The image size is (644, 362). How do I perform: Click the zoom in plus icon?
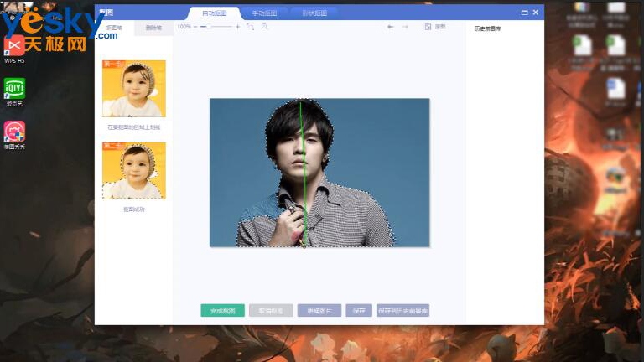[x=237, y=27]
